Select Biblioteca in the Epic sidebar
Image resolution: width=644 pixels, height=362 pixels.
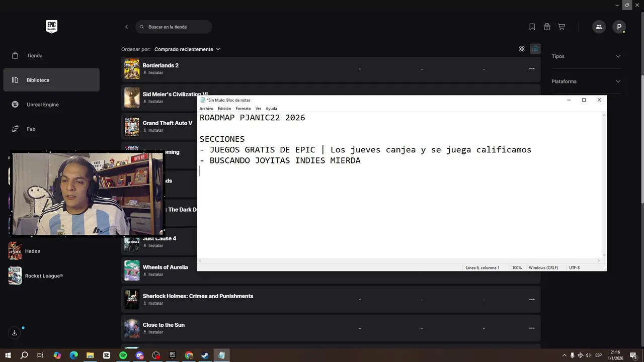pos(51,80)
